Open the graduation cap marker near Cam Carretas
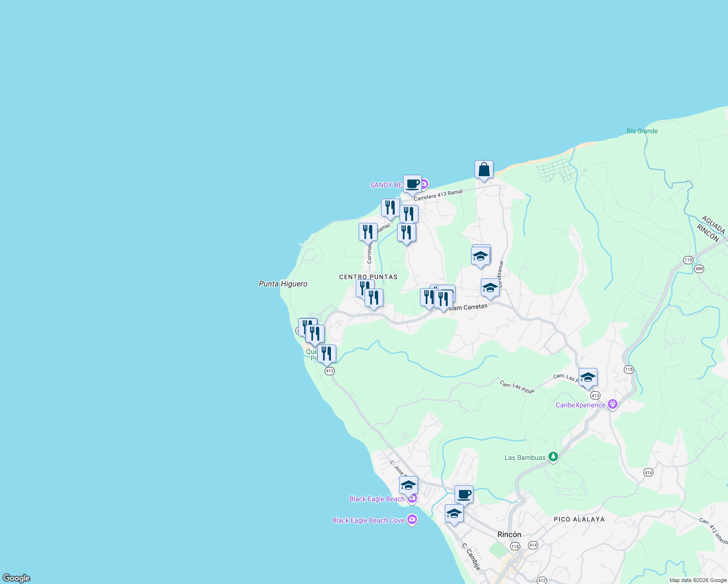The image size is (728, 584). [489, 288]
